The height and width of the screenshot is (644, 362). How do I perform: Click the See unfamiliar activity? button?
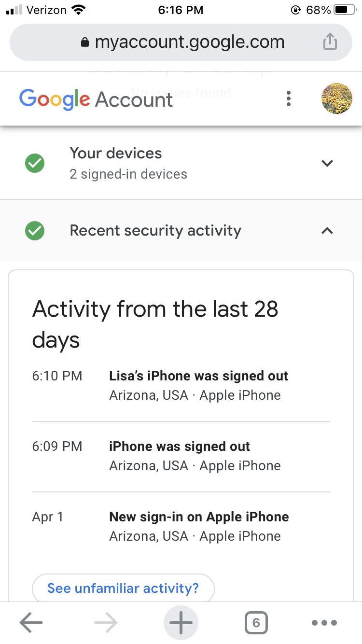coord(123,588)
